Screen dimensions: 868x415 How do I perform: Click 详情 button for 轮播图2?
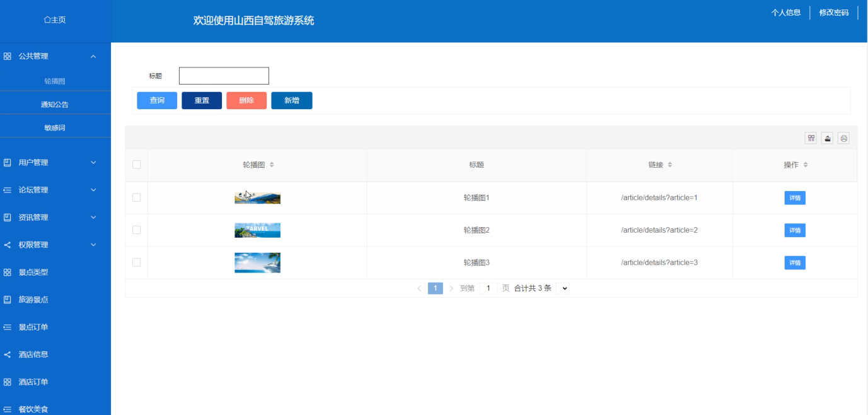pos(795,230)
